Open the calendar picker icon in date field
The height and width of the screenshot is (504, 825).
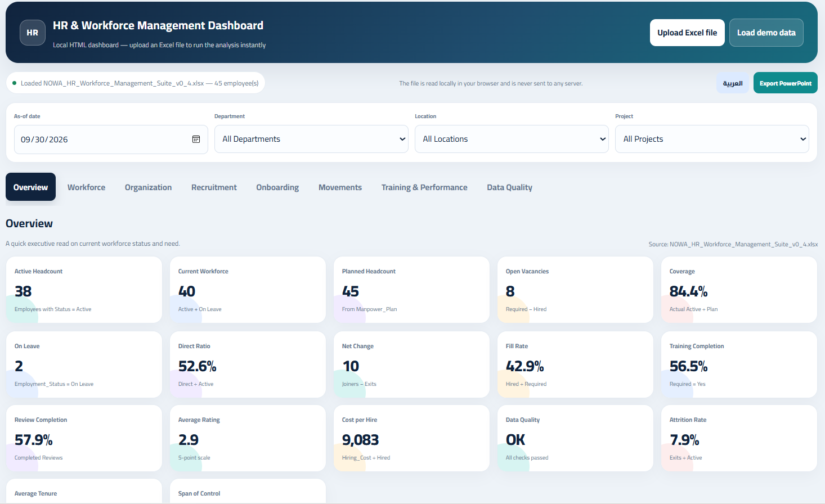[x=196, y=139]
